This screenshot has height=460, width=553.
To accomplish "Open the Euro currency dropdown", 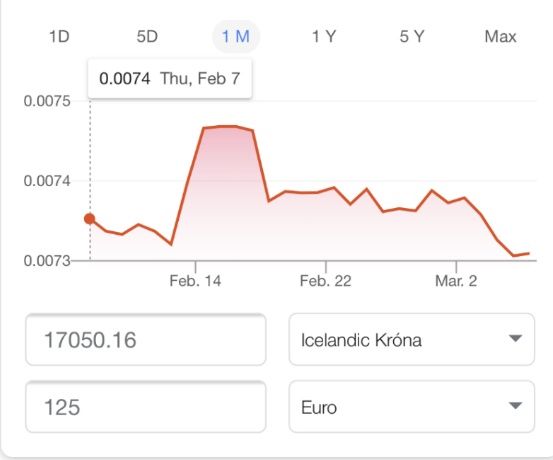I will click(412, 407).
